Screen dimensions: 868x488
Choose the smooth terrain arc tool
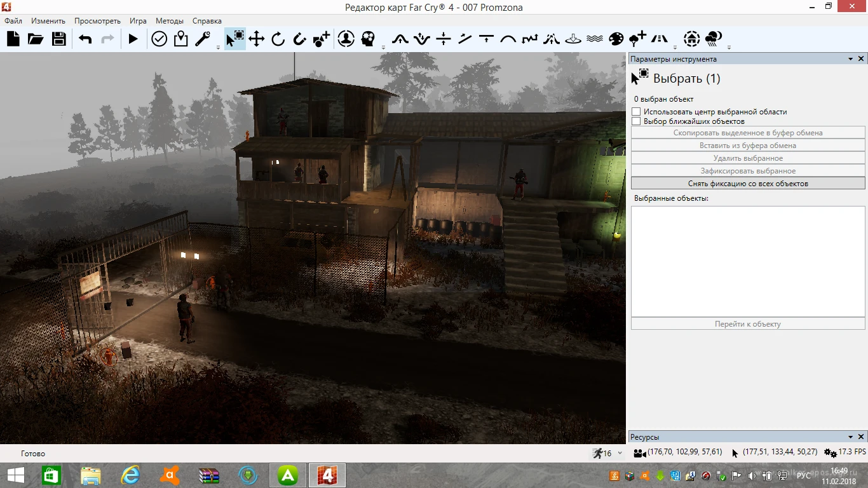tap(508, 39)
